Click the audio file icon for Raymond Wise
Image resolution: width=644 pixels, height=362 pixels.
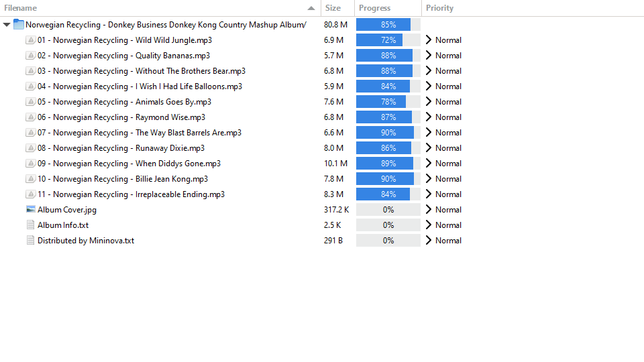click(x=30, y=117)
